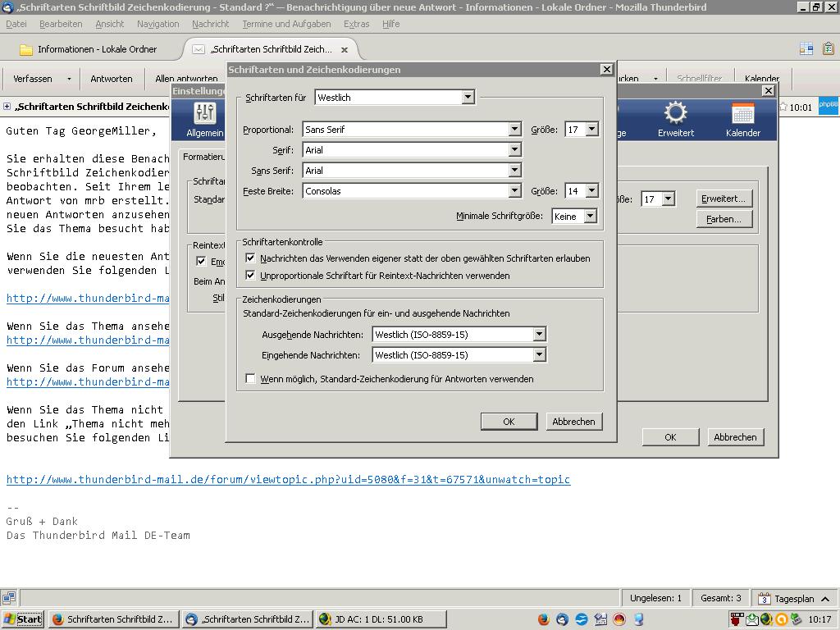Click the unwatch topic forum link
The image size is (840, 630).
tap(288, 480)
